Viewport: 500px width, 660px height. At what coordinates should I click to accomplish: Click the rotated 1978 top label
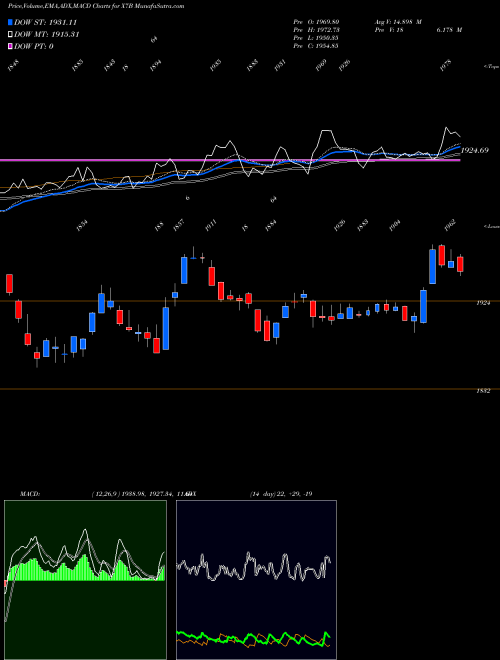click(x=446, y=66)
